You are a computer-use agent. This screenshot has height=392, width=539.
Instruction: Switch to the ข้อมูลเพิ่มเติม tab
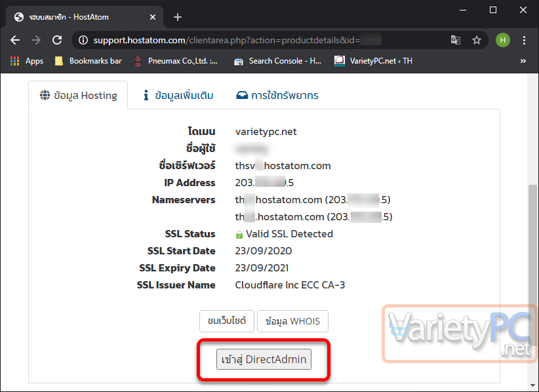(178, 95)
